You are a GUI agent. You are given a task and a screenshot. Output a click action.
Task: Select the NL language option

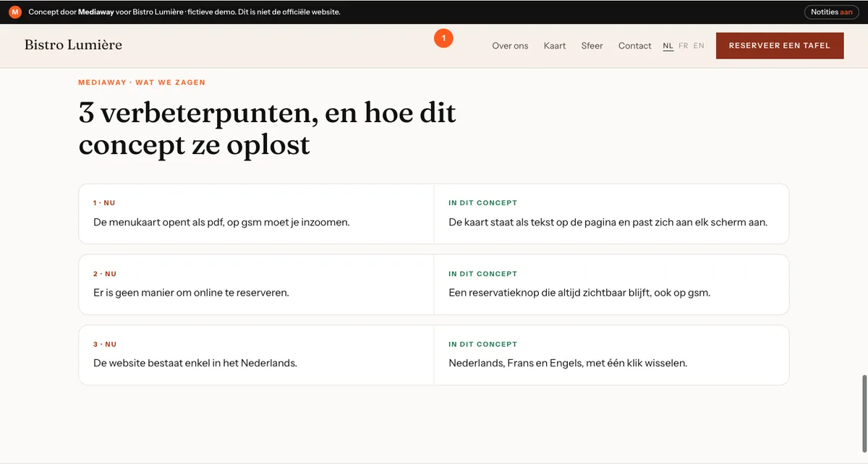tap(668, 46)
